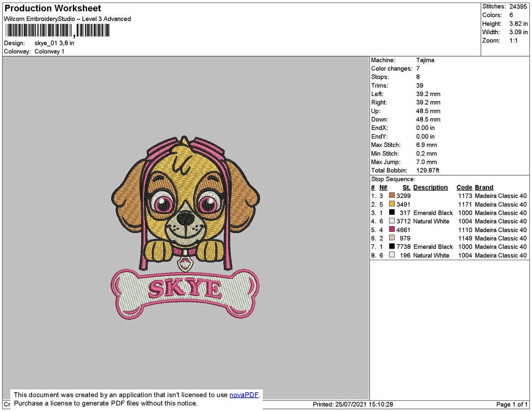Select the zoom value "1:1"

tap(514, 40)
